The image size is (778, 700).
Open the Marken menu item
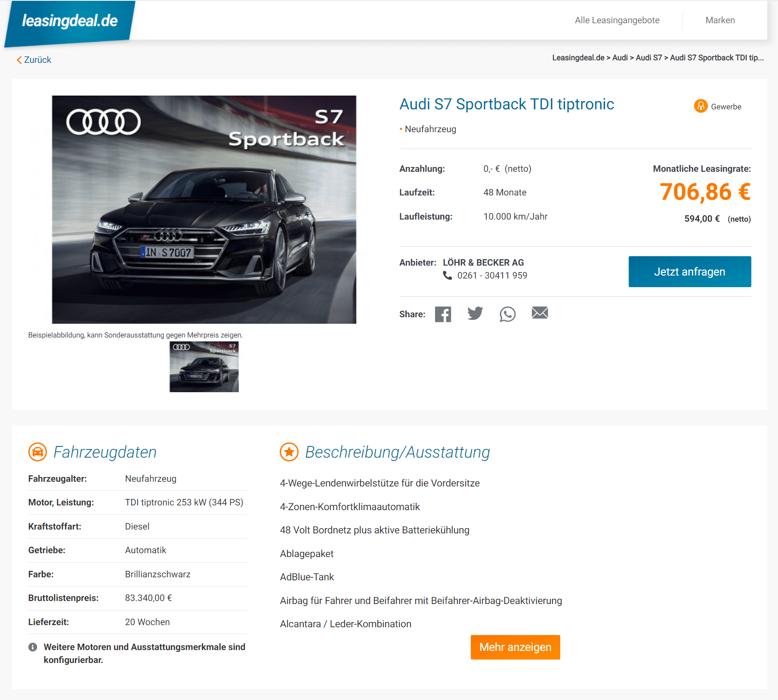tap(720, 20)
